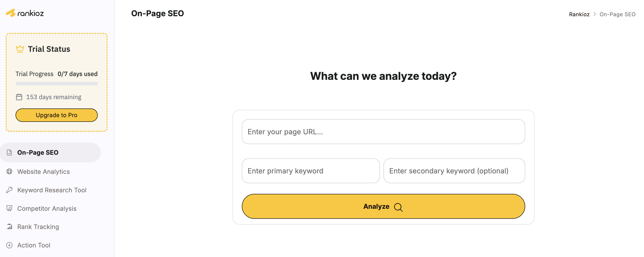
Task: Open Website Analytics from the sidebar
Action: tap(44, 171)
